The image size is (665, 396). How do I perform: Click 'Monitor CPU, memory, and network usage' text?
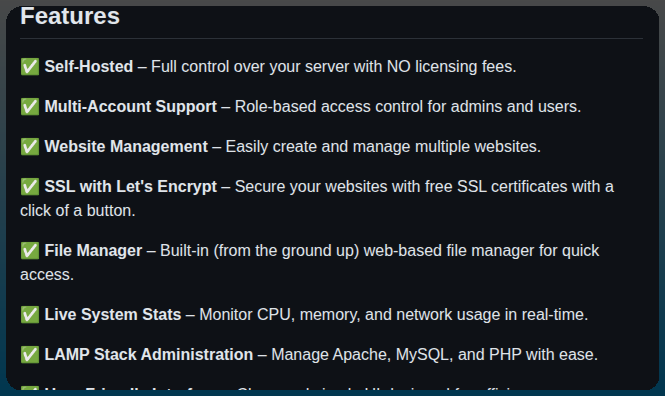pos(349,315)
